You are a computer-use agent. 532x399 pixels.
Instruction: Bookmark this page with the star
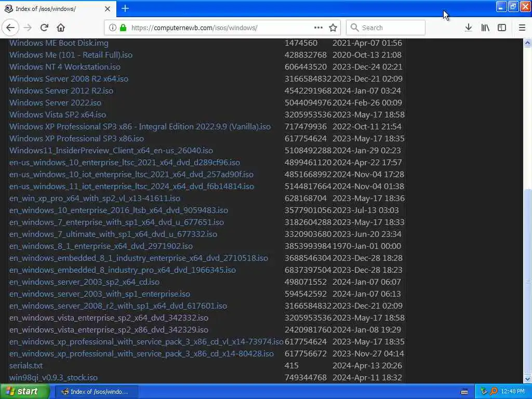click(x=333, y=28)
